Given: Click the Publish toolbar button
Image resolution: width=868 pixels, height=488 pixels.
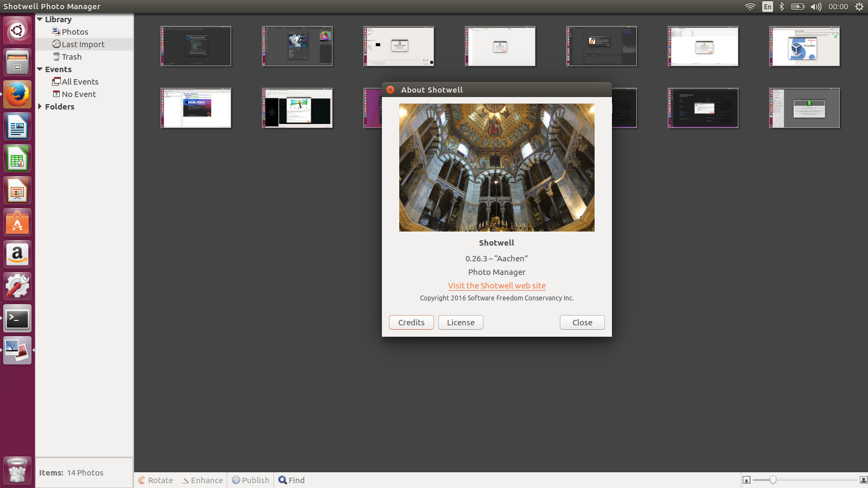Looking at the screenshot, I should (251, 480).
